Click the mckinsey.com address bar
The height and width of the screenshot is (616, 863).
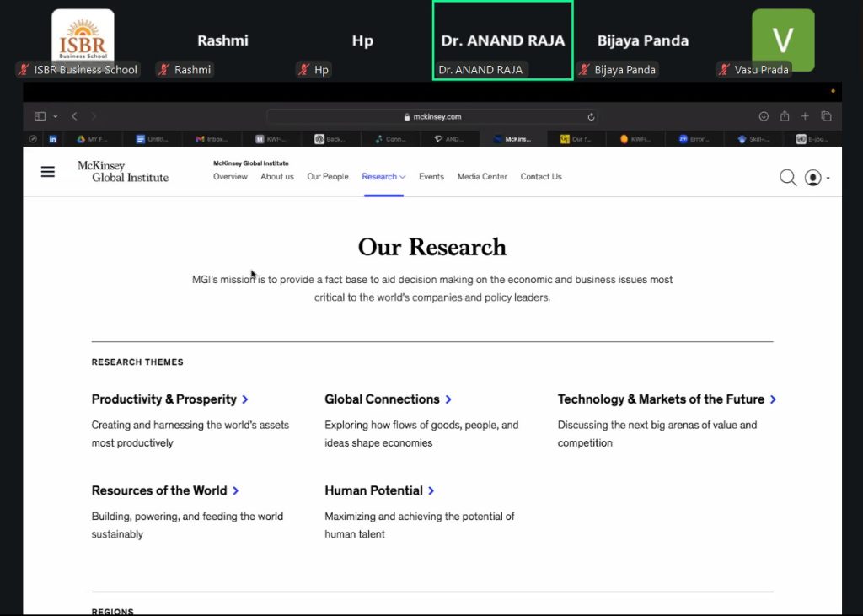(x=431, y=117)
